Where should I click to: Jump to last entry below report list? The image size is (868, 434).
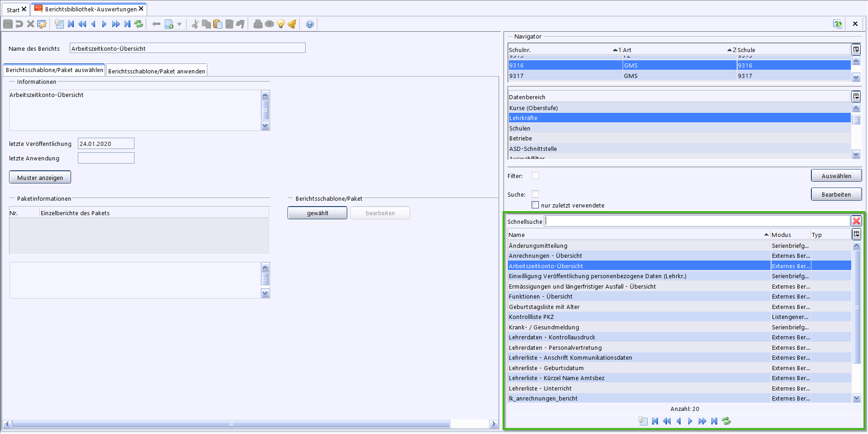(x=714, y=421)
